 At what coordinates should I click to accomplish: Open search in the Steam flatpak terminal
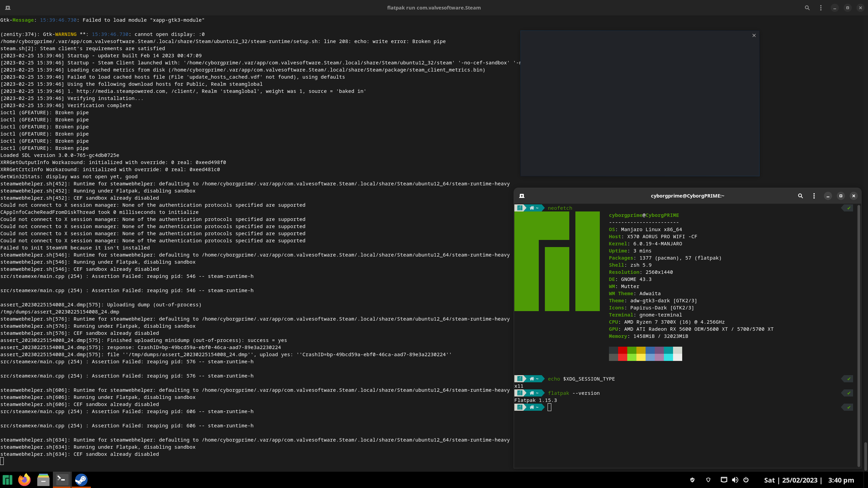(807, 7)
